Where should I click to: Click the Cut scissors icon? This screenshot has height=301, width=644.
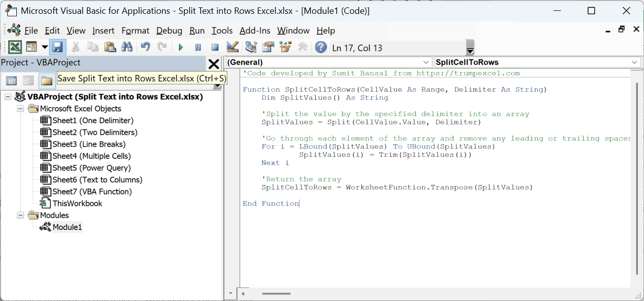76,47
